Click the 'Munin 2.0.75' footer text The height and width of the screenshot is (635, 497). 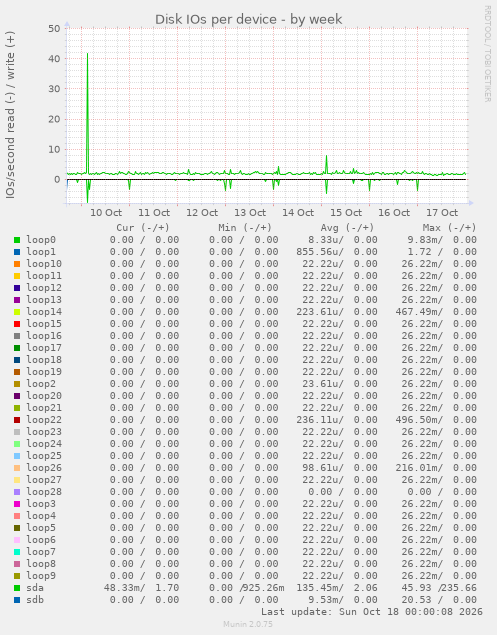coord(248,624)
